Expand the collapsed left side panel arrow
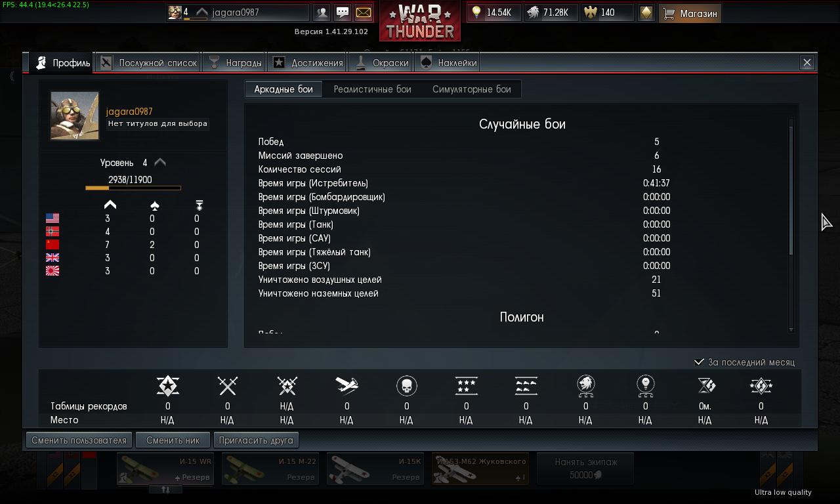The image size is (840, 504). (x=11, y=77)
